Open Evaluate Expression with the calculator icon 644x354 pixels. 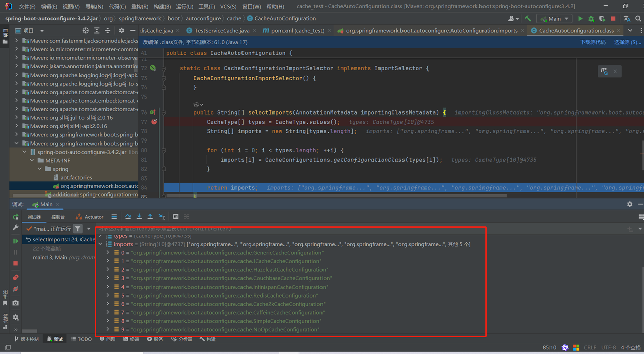coord(175,216)
